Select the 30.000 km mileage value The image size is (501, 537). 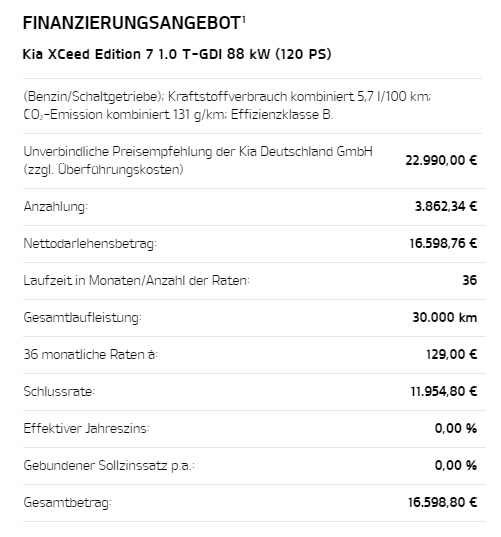[x=444, y=317]
